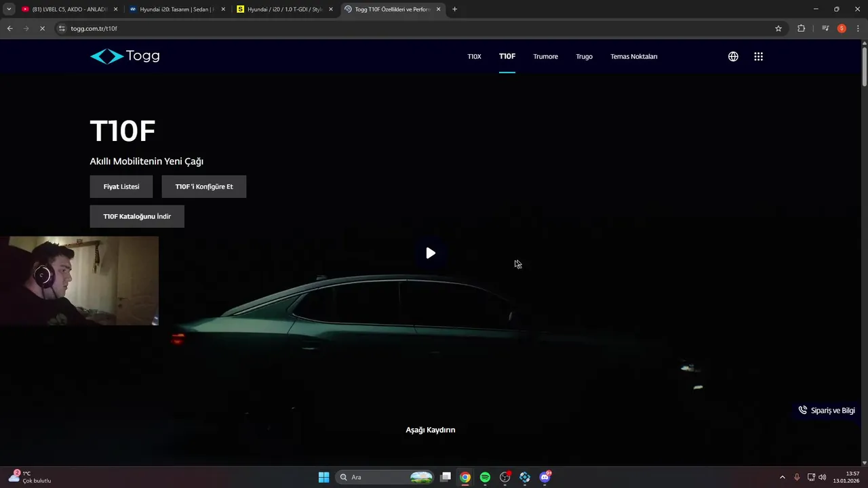Click the Aşağı Kaydırın text
The width and height of the screenshot is (868, 488).
coord(431,430)
